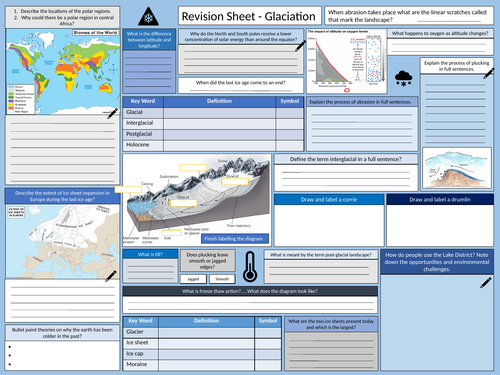Screen dimensions: 500x375
Task: Click the Biomes of the World map
Action: (63, 72)
